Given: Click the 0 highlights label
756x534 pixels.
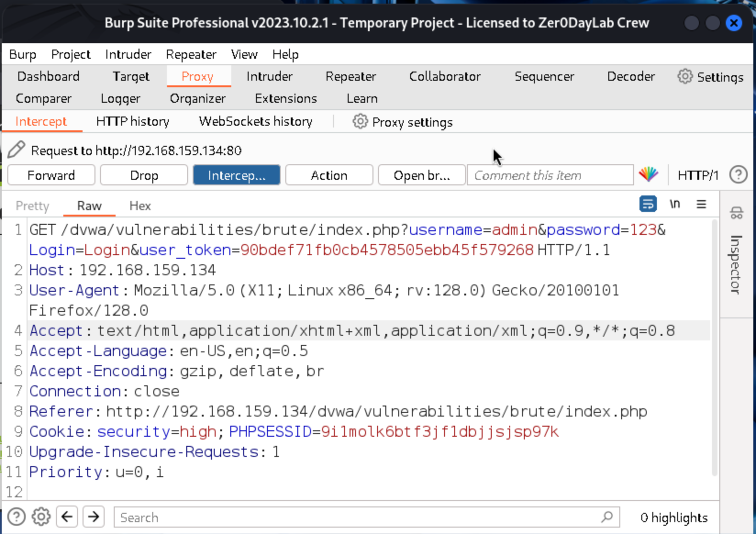Looking at the screenshot, I should (x=674, y=517).
